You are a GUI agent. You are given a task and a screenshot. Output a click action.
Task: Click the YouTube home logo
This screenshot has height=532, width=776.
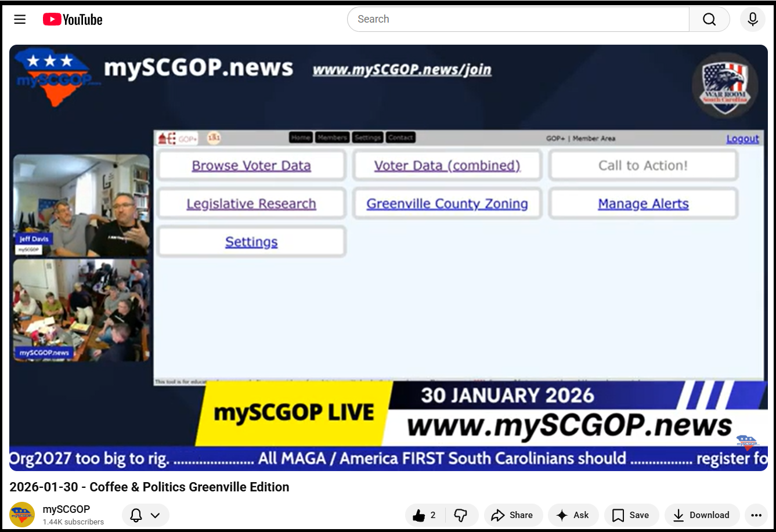coord(73,20)
